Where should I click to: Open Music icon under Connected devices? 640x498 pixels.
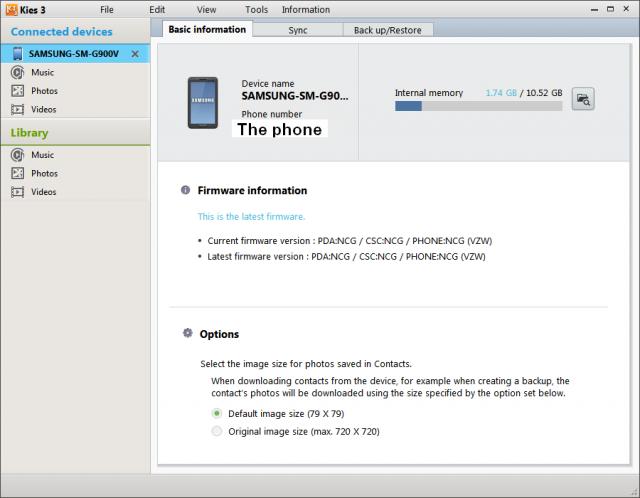[x=17, y=72]
